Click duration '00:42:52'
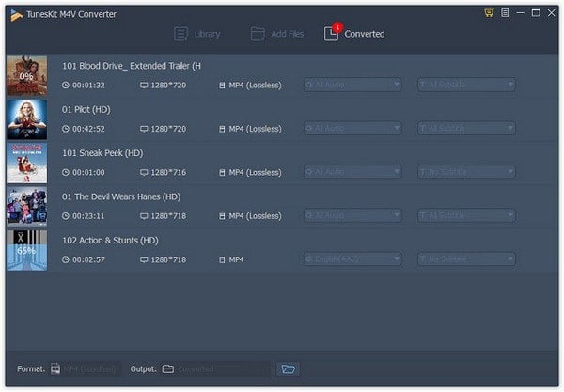564x392 pixels. tap(88, 129)
